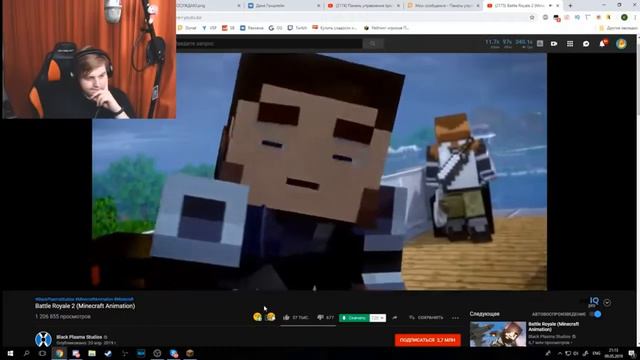640x360 pixels.
Task: Click the save to playlist button
Action: 426,318
